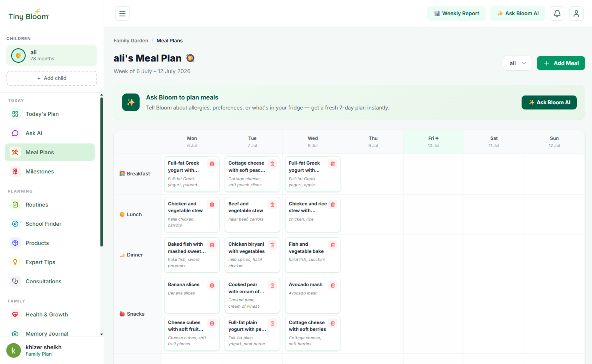The width and height of the screenshot is (592, 364).
Task: Click the Dinner row label
Action: [131, 255]
